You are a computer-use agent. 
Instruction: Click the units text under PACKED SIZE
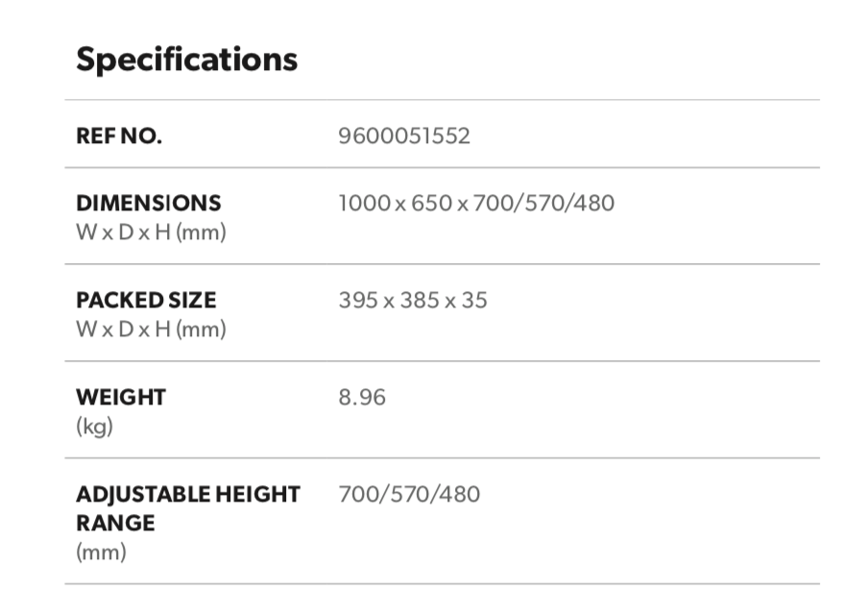pos(151,330)
